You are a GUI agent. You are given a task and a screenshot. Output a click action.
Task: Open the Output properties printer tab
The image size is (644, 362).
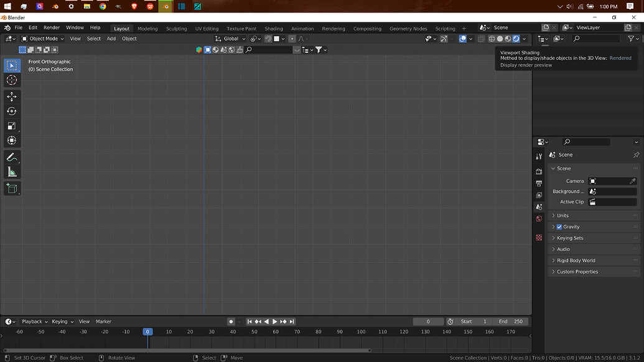[x=539, y=183]
